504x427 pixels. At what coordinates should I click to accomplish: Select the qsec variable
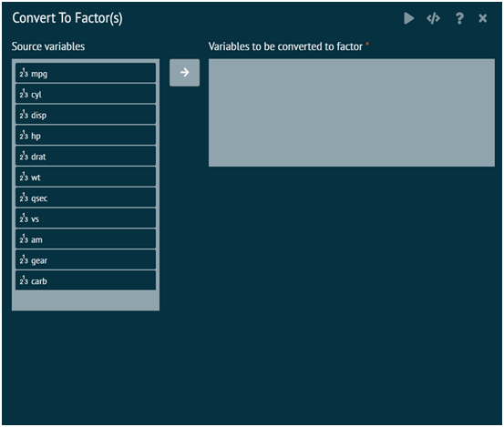coord(86,198)
